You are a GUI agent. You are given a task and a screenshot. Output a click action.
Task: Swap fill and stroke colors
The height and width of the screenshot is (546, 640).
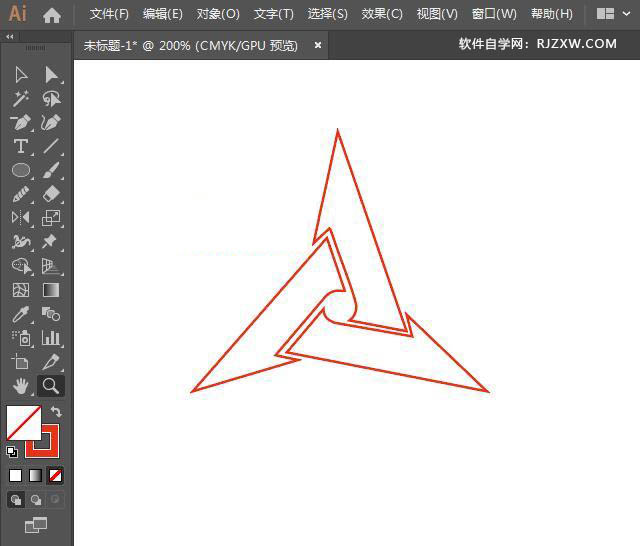pos(56,412)
